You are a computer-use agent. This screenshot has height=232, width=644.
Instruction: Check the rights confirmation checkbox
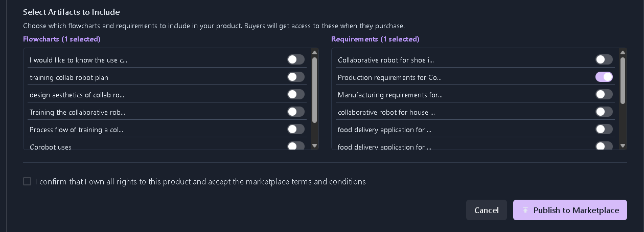click(x=27, y=181)
